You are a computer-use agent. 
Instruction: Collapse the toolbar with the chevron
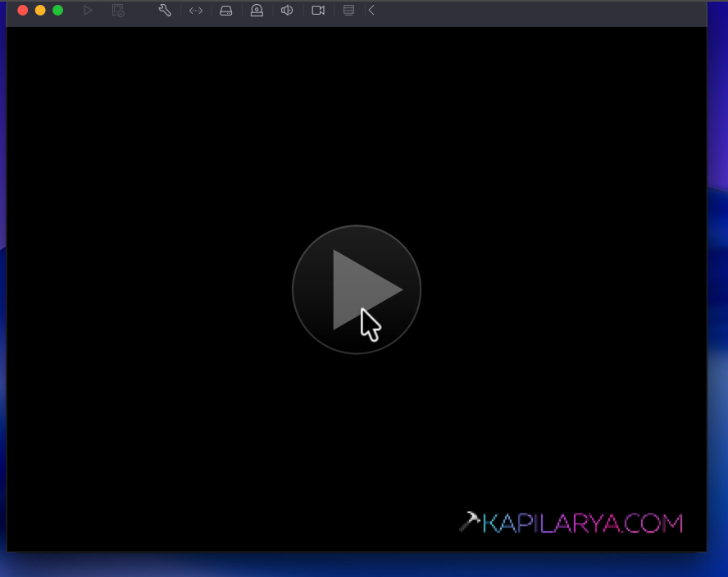click(371, 11)
